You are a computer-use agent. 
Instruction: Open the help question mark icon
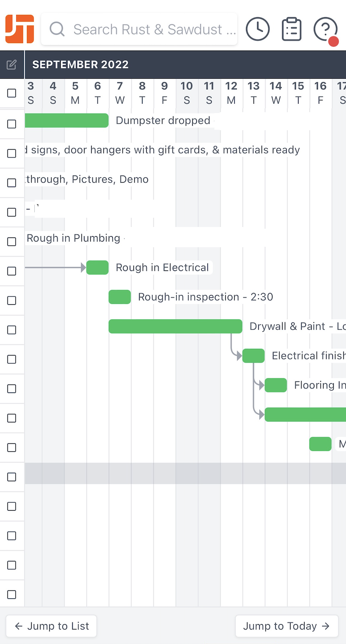[x=326, y=30]
